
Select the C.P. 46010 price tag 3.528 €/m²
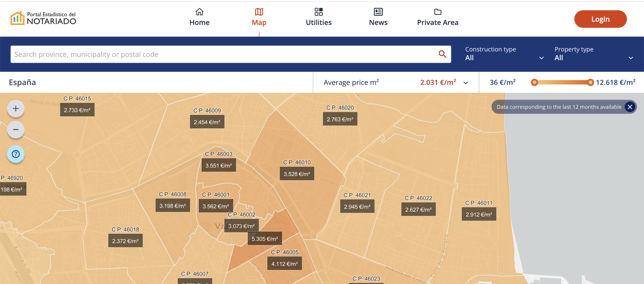pyautogui.click(x=297, y=174)
